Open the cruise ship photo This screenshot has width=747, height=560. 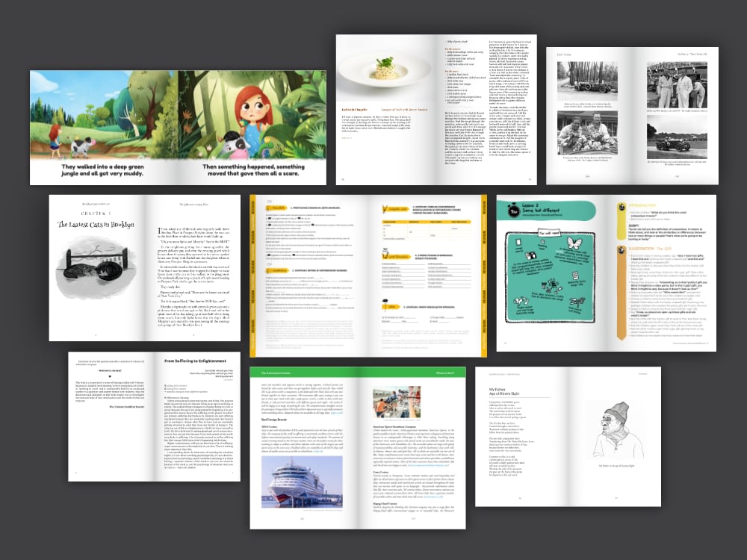302,482
